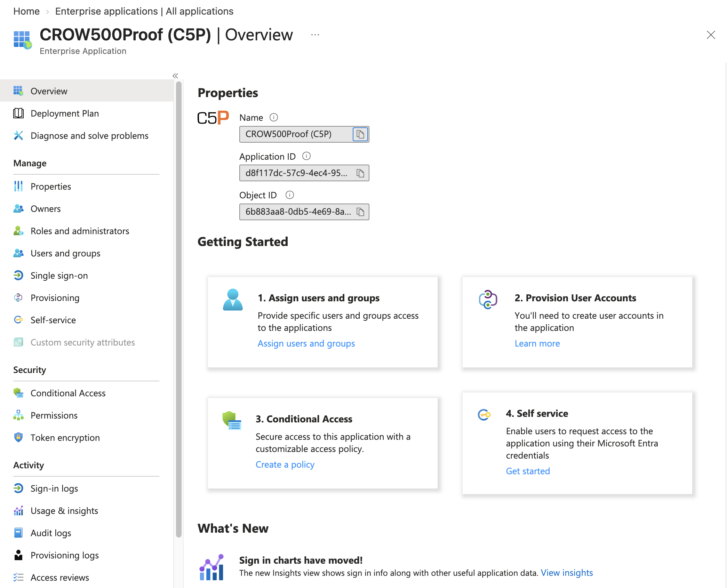Click the Sign in charts graph icon
Viewport: 727px width, 588px height.
tap(211, 567)
